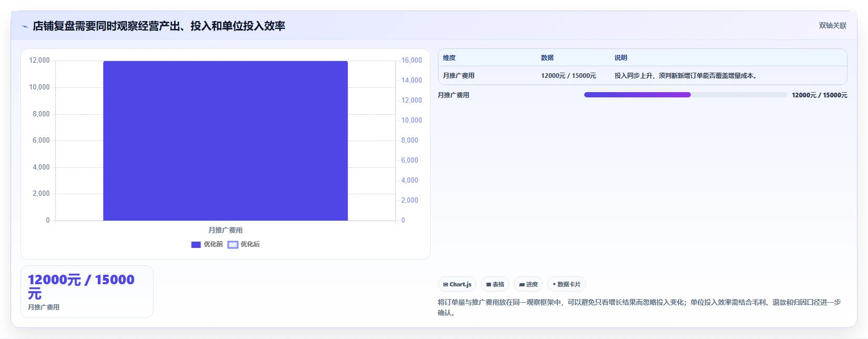Click the 维度 table column header
Image resolution: width=868 pixels, height=339 pixels.
450,58
